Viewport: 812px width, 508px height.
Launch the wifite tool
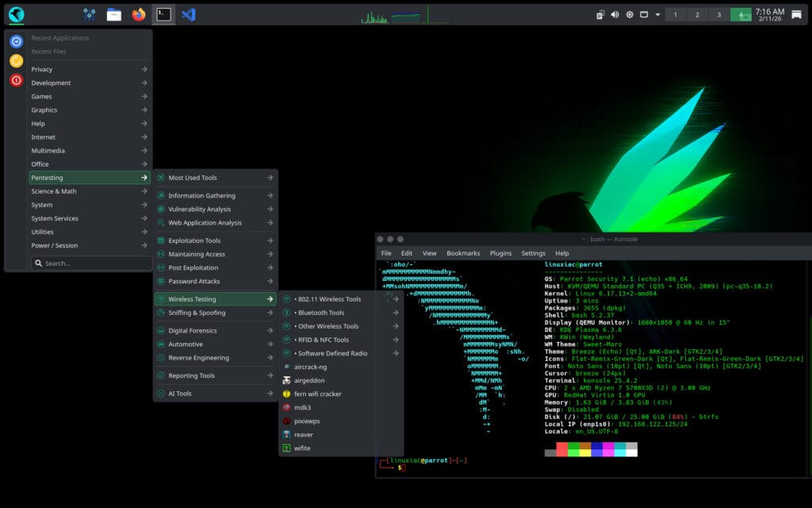point(305,448)
